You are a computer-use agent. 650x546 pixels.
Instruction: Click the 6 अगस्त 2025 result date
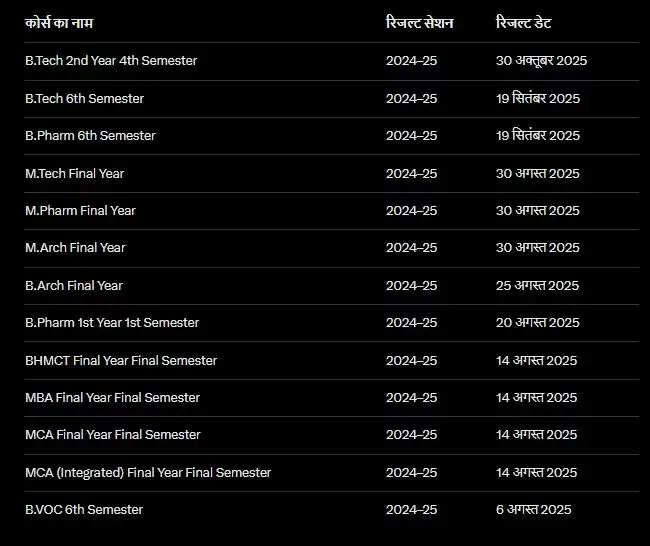point(533,510)
